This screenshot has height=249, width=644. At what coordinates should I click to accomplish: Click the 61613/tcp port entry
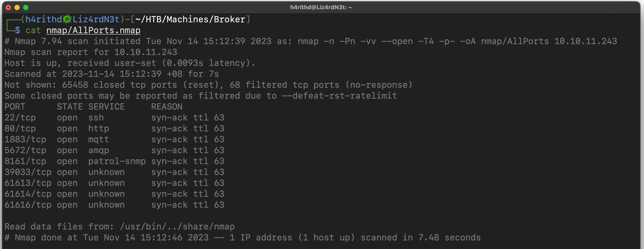[28, 183]
